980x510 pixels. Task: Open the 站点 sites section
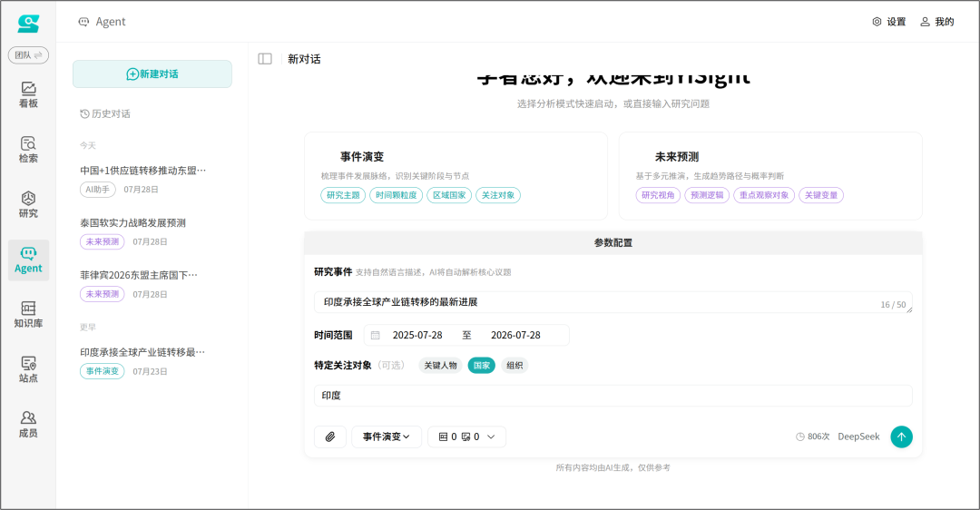(28, 370)
